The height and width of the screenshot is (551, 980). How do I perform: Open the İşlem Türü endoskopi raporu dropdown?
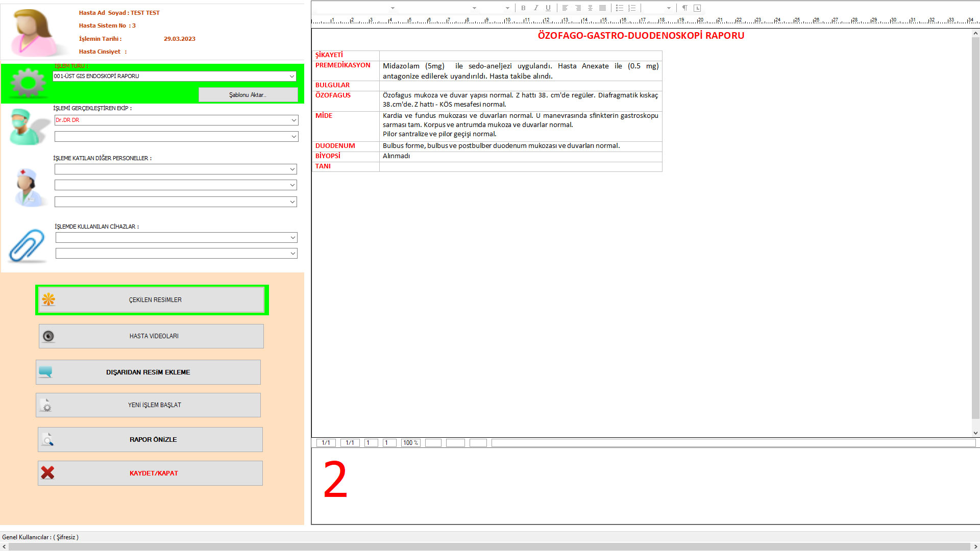(x=291, y=77)
